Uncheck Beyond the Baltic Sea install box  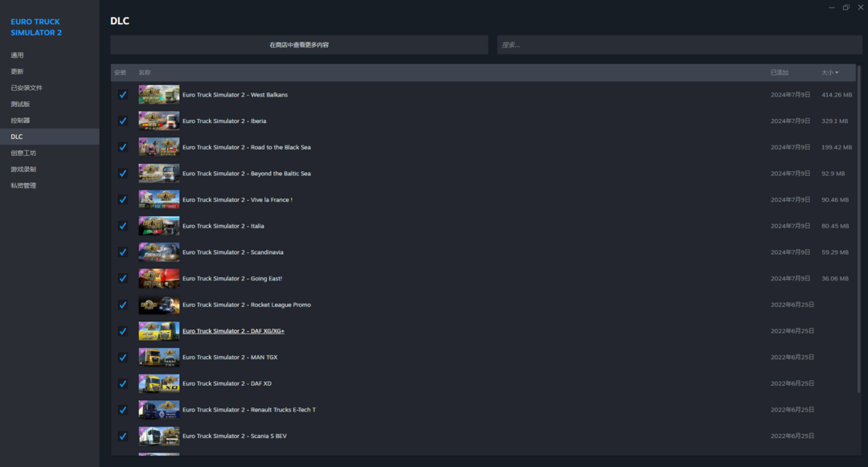(x=123, y=173)
